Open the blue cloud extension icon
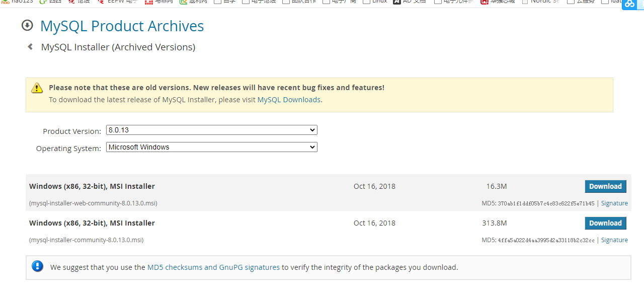Screen dimensions: 644x290 (x=629, y=4)
